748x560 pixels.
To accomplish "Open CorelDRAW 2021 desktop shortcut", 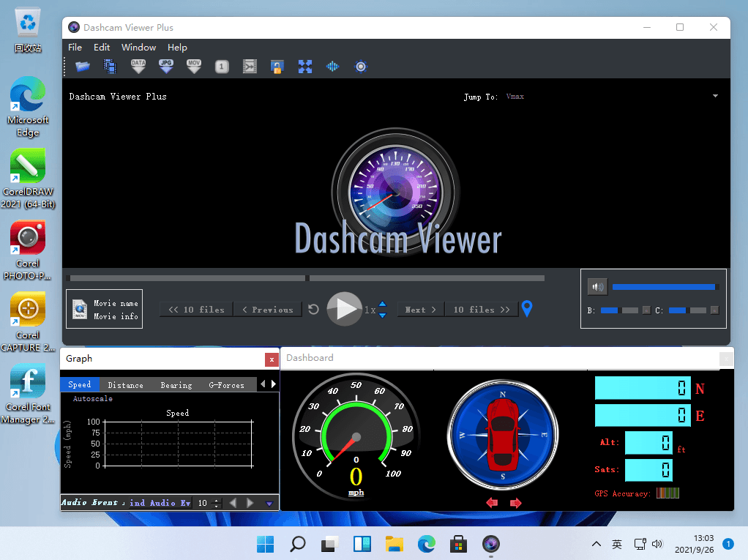I will [28, 179].
